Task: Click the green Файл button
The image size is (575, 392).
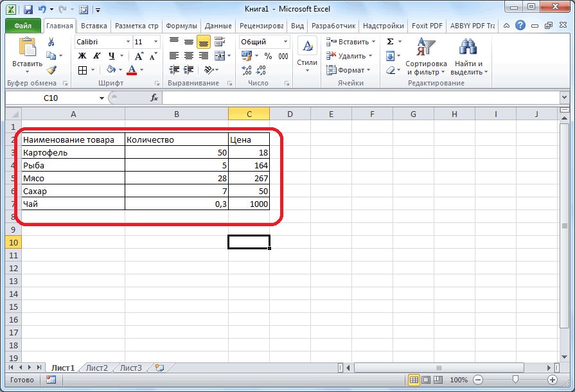Action: coord(23,26)
